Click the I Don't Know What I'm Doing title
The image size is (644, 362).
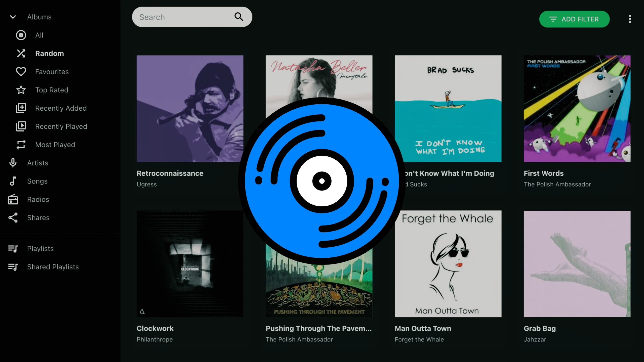click(449, 173)
